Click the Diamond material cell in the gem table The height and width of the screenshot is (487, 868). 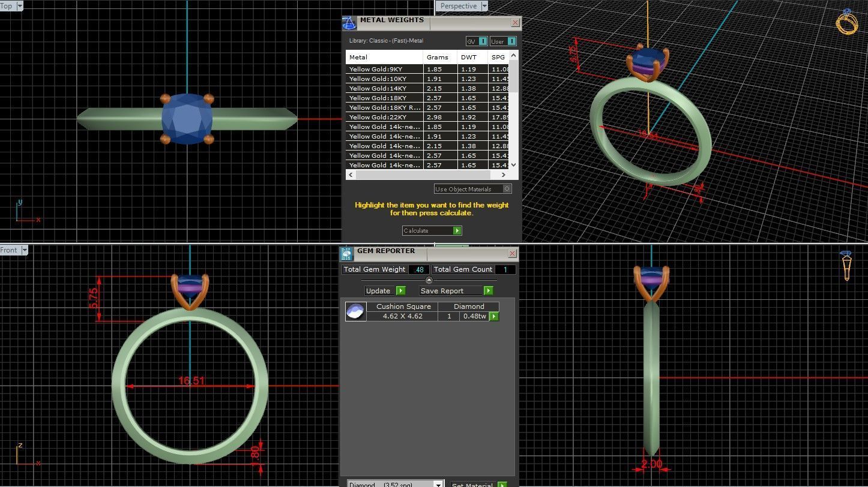pyautogui.click(x=468, y=306)
